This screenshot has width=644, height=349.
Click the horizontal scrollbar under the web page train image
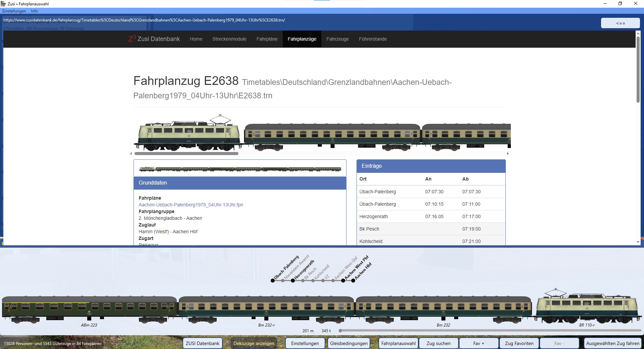(x=186, y=154)
